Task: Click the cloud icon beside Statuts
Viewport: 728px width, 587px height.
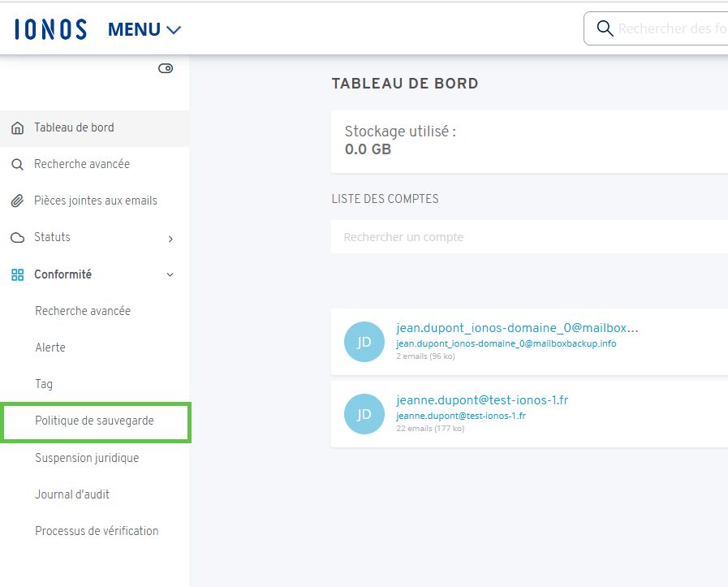Action: pyautogui.click(x=18, y=237)
